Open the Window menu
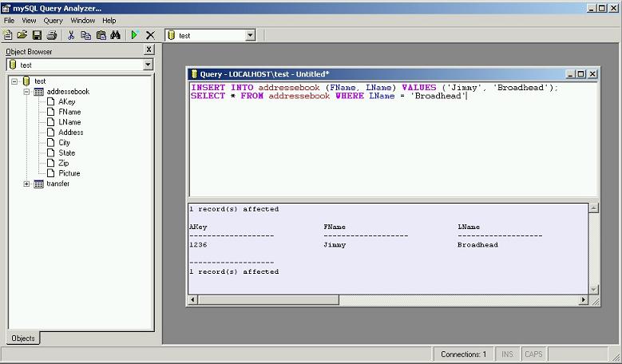This screenshot has width=622, height=364. [x=82, y=20]
